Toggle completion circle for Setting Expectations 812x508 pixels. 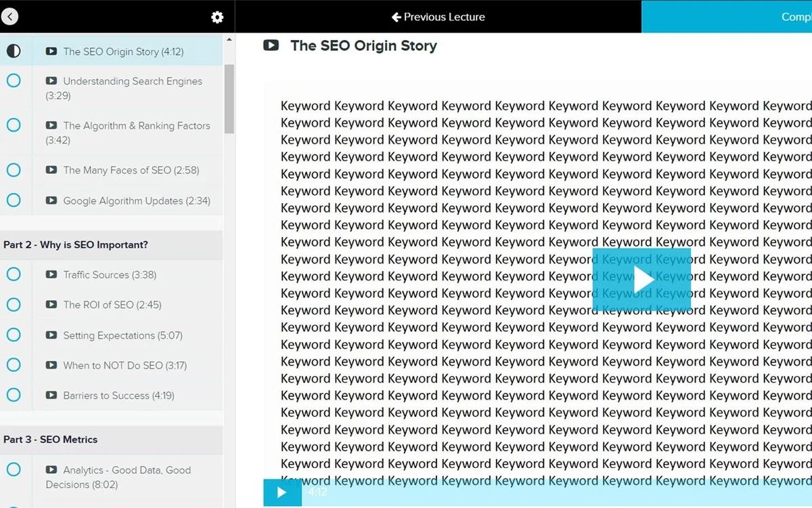point(14,335)
